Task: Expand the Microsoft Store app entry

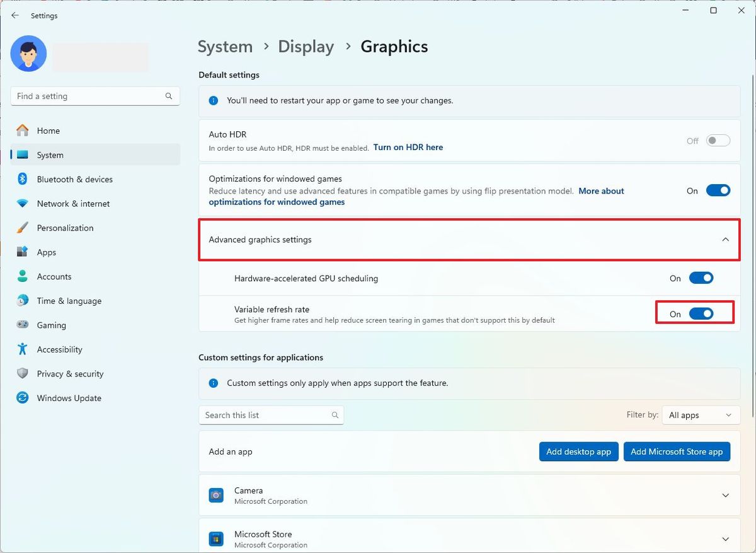Action: [x=724, y=538]
